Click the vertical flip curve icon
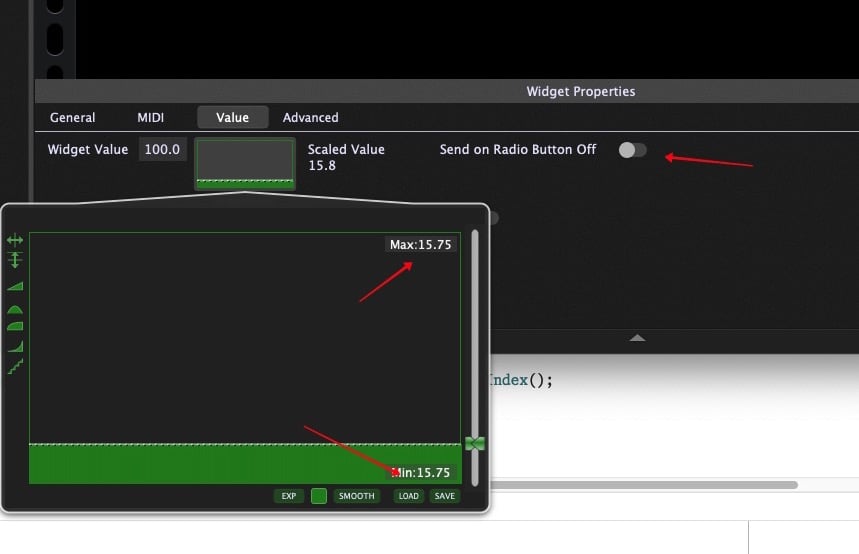This screenshot has height=554, width=859. (x=15, y=260)
